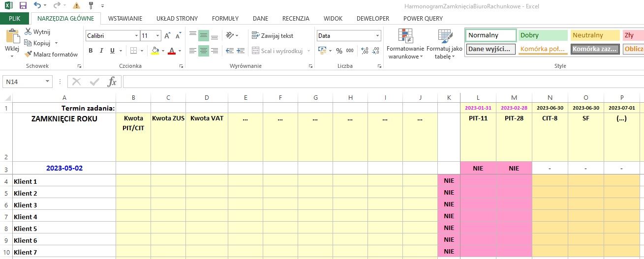Apply percent style format
This screenshot has width=644, height=259.
[x=339, y=51]
